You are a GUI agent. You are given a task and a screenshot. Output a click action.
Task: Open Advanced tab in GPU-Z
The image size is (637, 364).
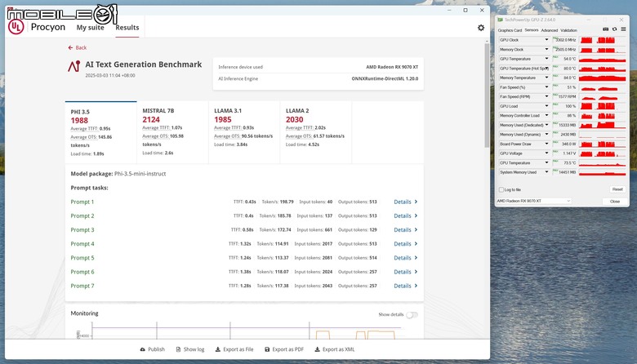[x=550, y=30]
